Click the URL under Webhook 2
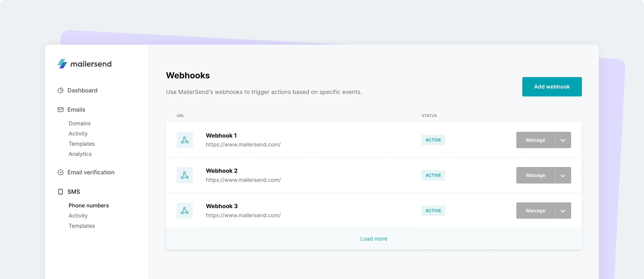 243,180
